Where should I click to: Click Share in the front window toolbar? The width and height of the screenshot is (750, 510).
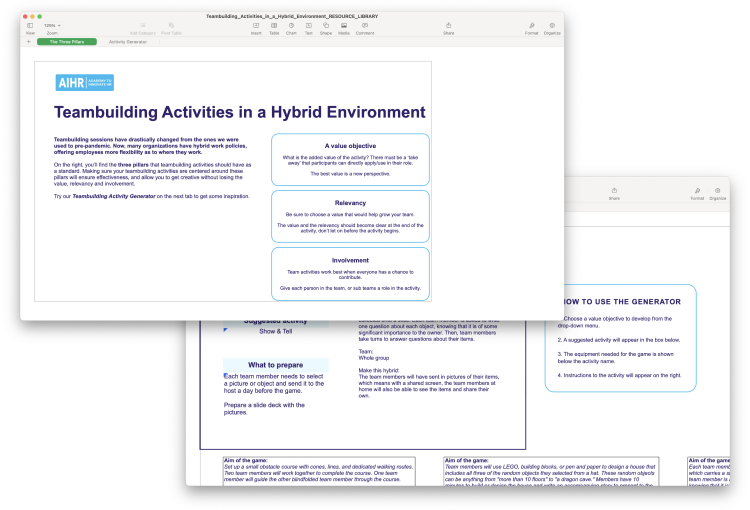click(449, 25)
